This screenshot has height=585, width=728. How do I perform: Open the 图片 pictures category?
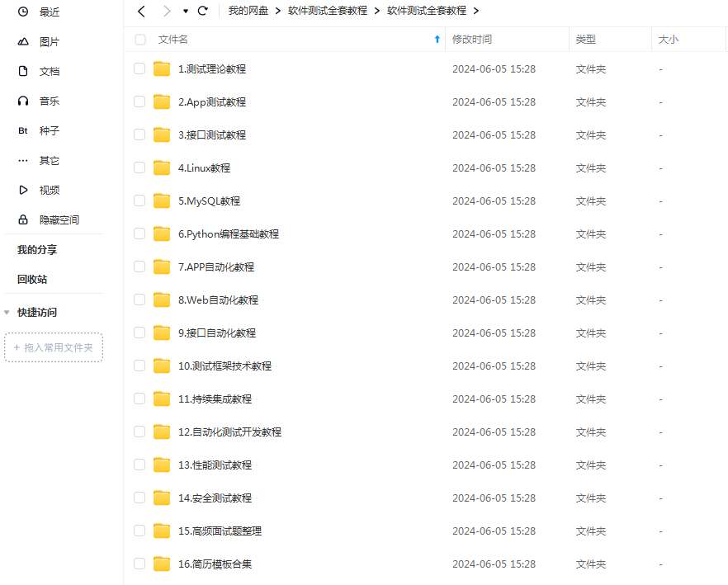pyautogui.click(x=39, y=42)
